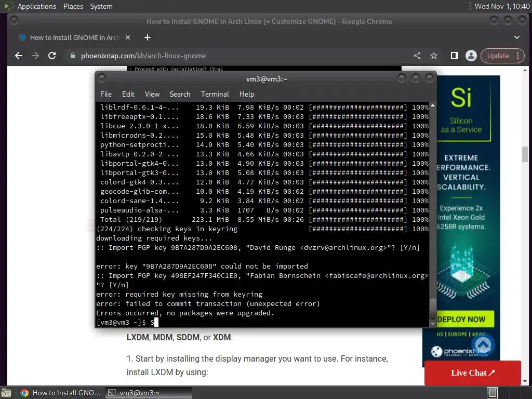The image size is (532, 399).
Task: Click the phoenixnap.com address bar
Action: click(x=237, y=56)
